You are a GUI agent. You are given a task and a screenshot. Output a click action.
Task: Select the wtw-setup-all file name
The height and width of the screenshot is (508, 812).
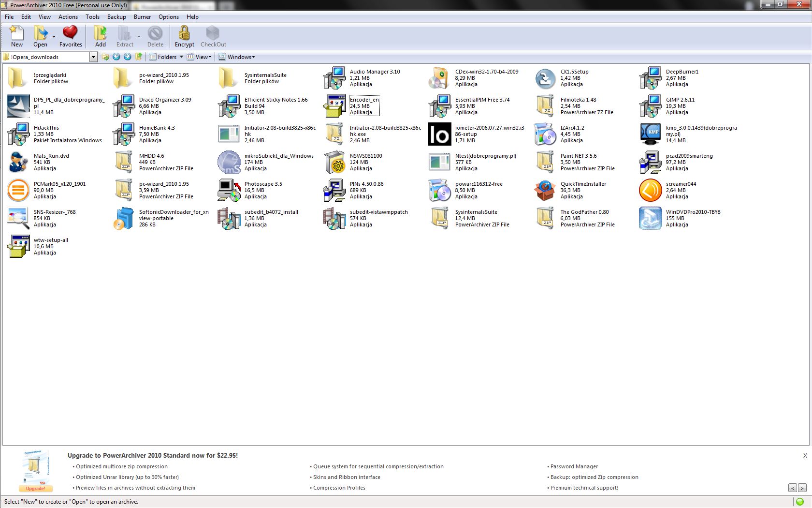[x=51, y=240]
